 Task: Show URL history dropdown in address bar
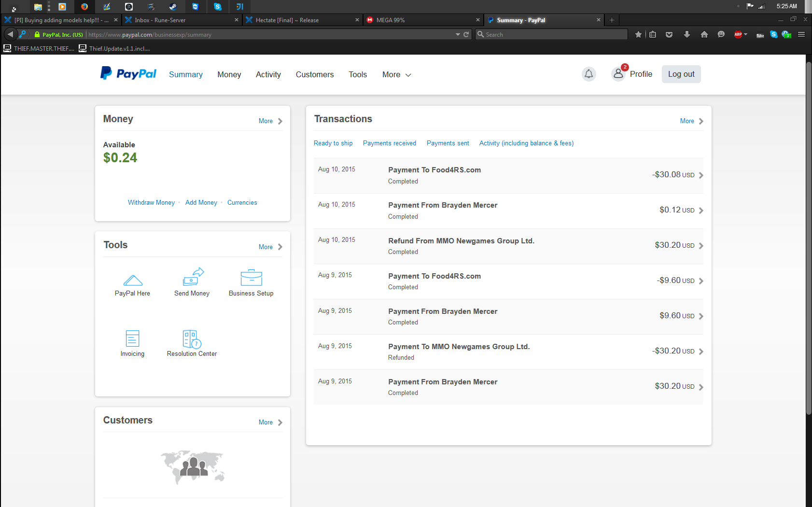click(x=458, y=34)
